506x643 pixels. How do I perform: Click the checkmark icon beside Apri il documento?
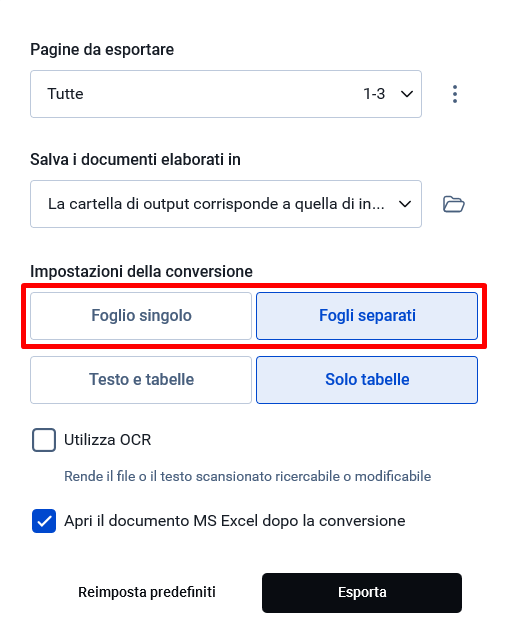44,521
